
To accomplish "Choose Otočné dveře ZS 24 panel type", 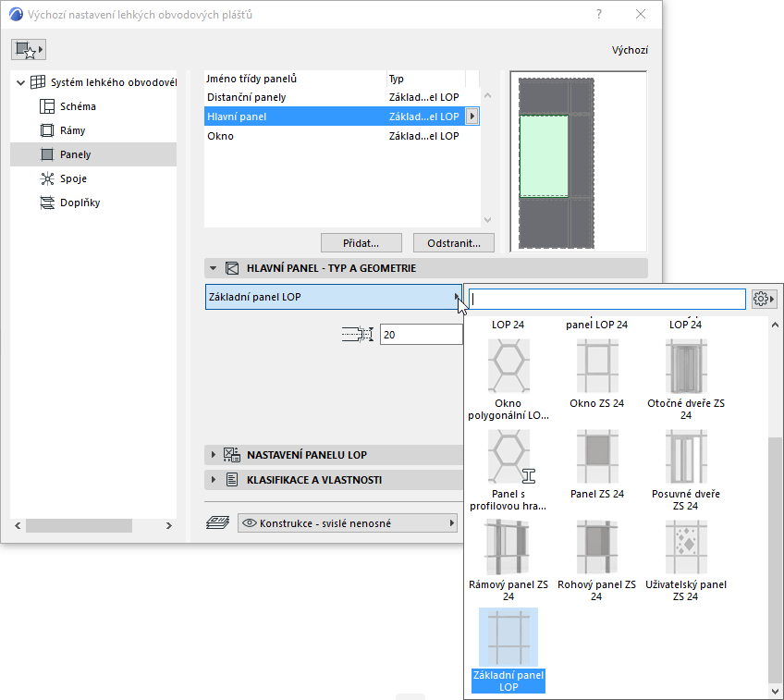I will click(685, 380).
